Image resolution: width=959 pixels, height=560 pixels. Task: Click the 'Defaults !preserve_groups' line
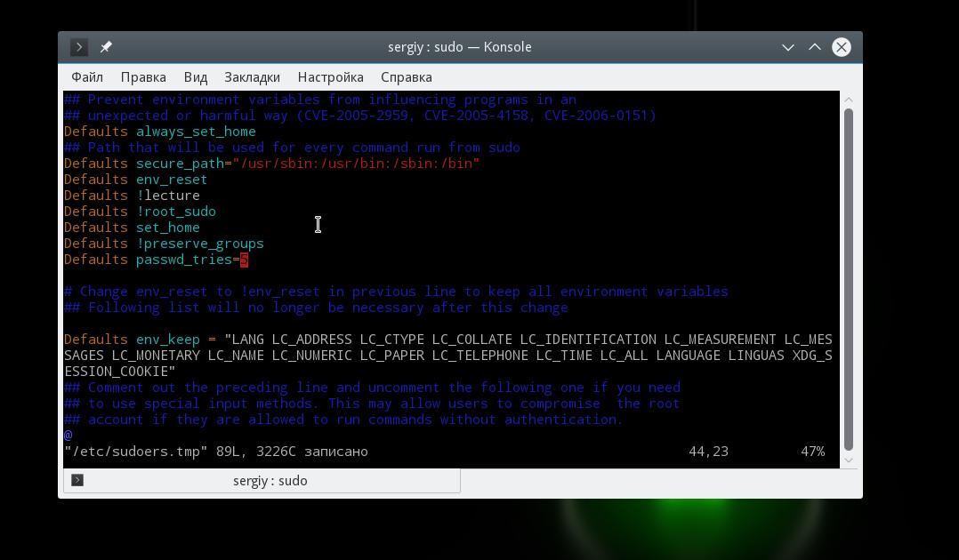(164, 244)
